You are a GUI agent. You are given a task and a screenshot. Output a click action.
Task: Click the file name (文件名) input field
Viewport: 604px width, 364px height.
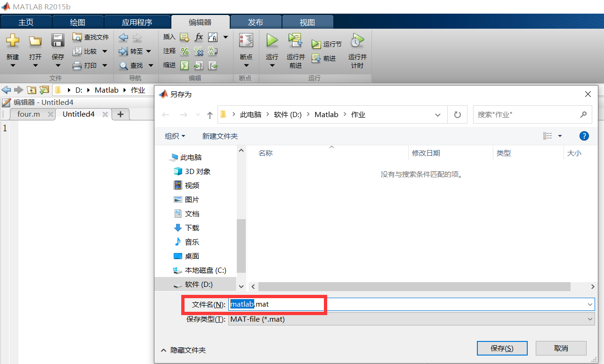click(x=412, y=304)
